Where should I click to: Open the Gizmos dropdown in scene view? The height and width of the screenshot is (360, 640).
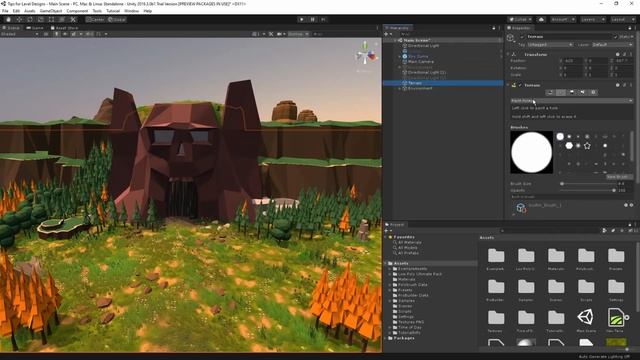(x=298, y=34)
